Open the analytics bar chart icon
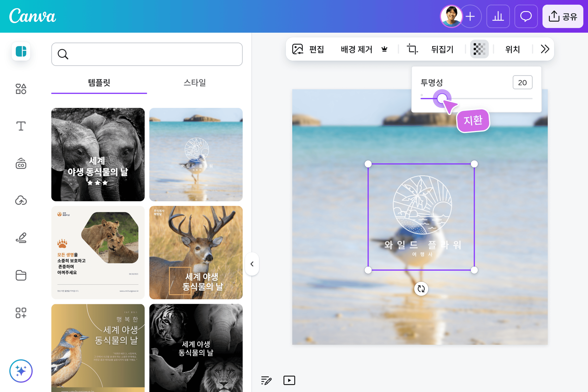588x392 pixels. 498,16
